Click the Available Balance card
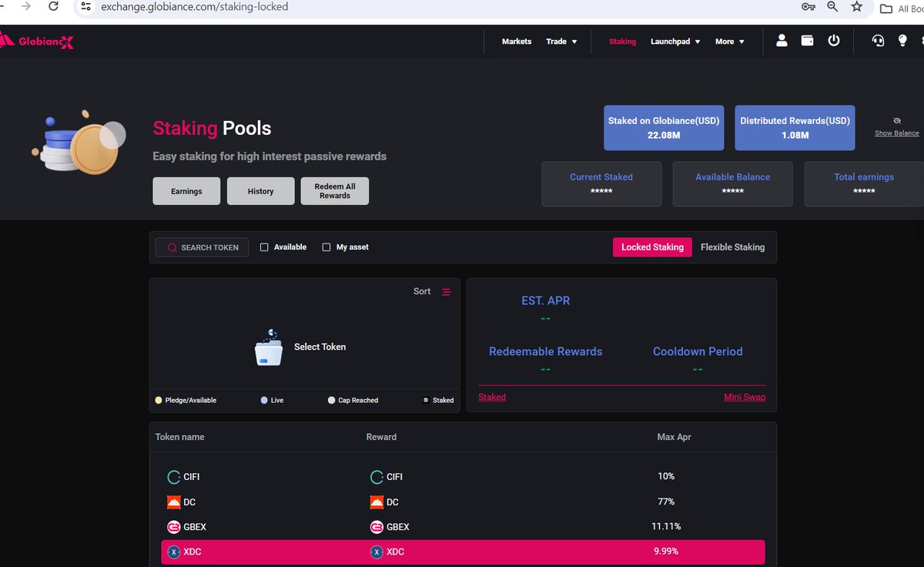 pyautogui.click(x=732, y=184)
